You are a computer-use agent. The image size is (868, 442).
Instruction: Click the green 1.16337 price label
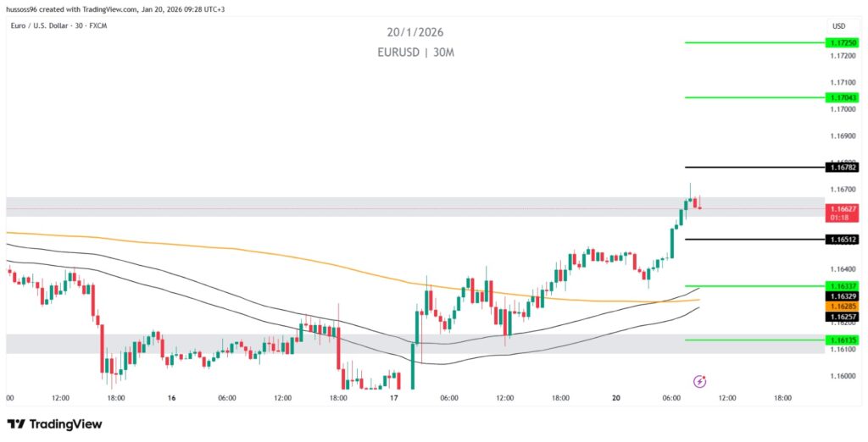(843, 286)
